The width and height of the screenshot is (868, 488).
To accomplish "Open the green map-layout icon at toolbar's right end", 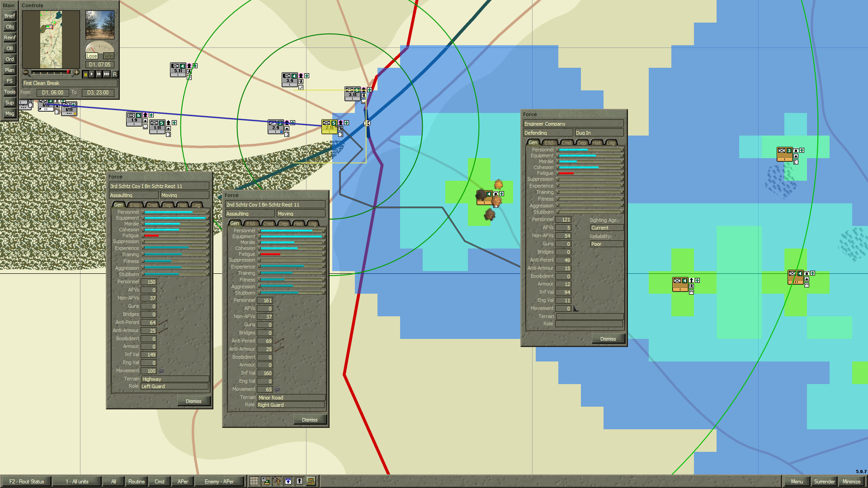I will [311, 481].
